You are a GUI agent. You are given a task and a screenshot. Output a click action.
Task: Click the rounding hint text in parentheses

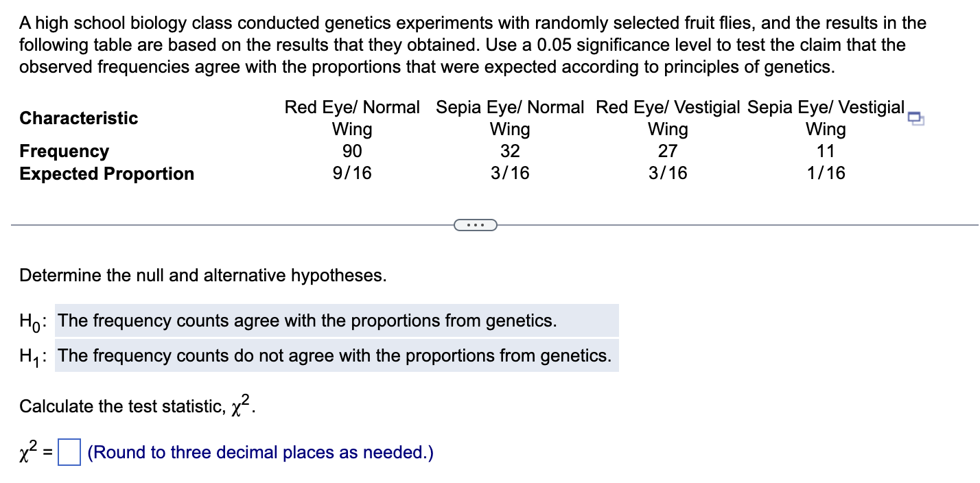pos(261,453)
